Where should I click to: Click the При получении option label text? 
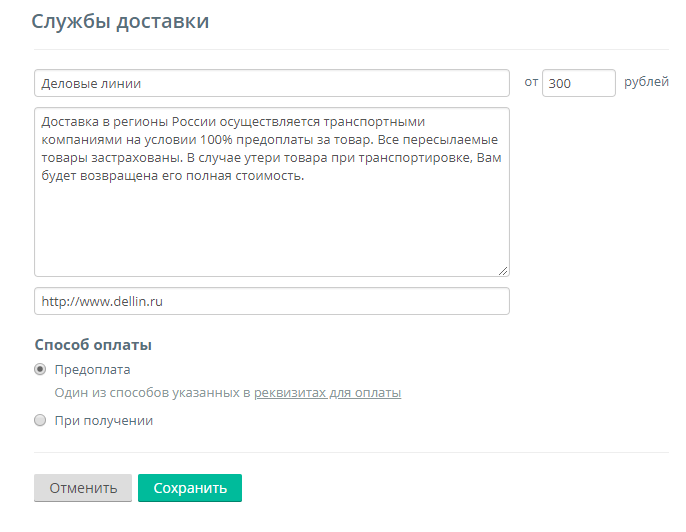coord(104,420)
